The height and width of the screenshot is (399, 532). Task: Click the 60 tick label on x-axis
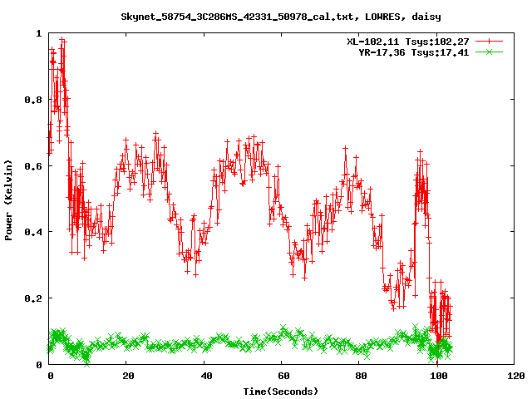click(x=282, y=376)
